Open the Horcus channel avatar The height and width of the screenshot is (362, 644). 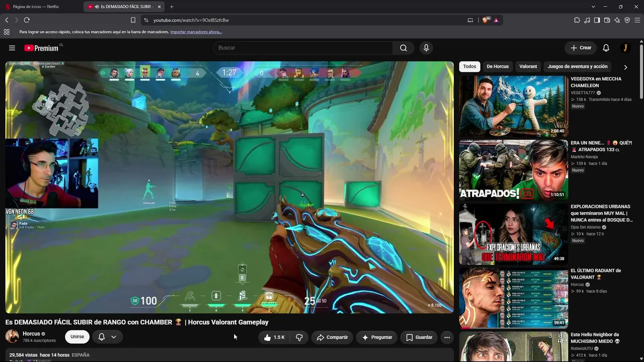(x=12, y=336)
